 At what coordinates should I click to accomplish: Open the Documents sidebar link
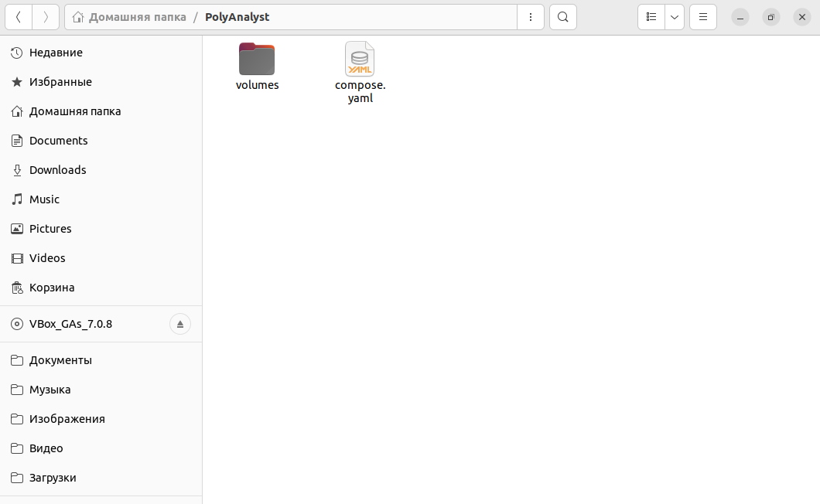[58, 140]
